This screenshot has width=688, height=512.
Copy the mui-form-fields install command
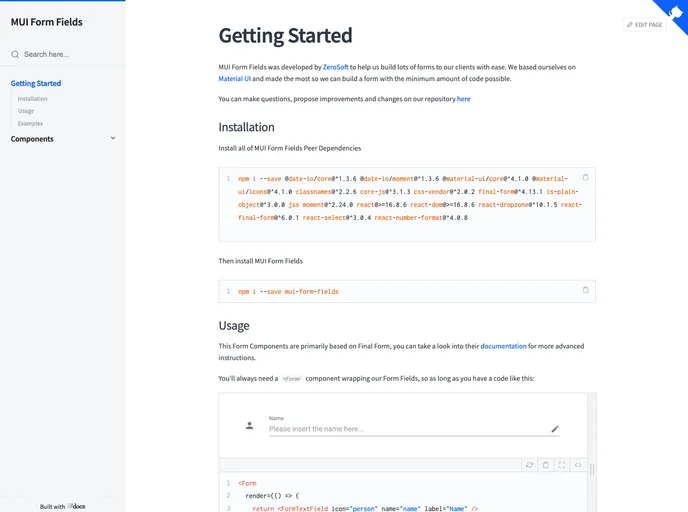[x=585, y=290]
